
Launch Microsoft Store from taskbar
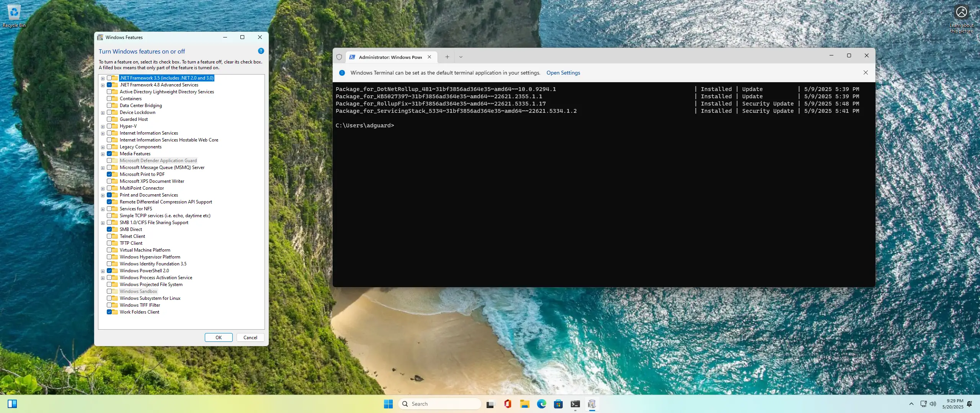point(558,404)
